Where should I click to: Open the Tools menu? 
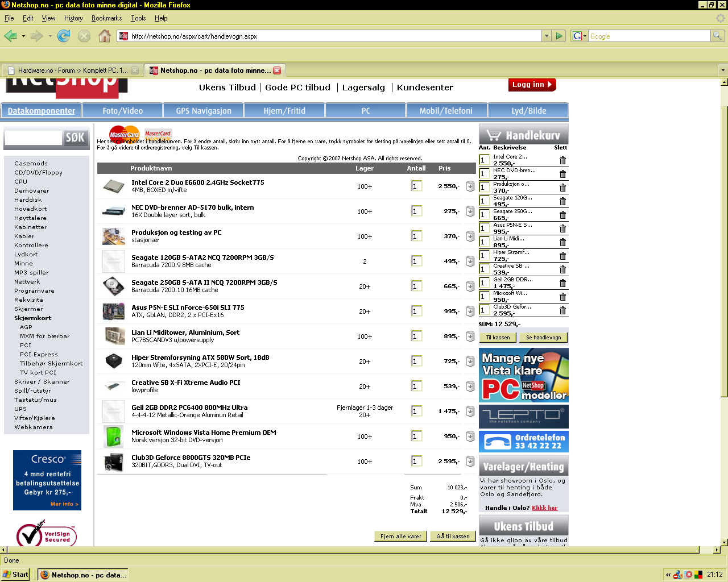pyautogui.click(x=138, y=18)
